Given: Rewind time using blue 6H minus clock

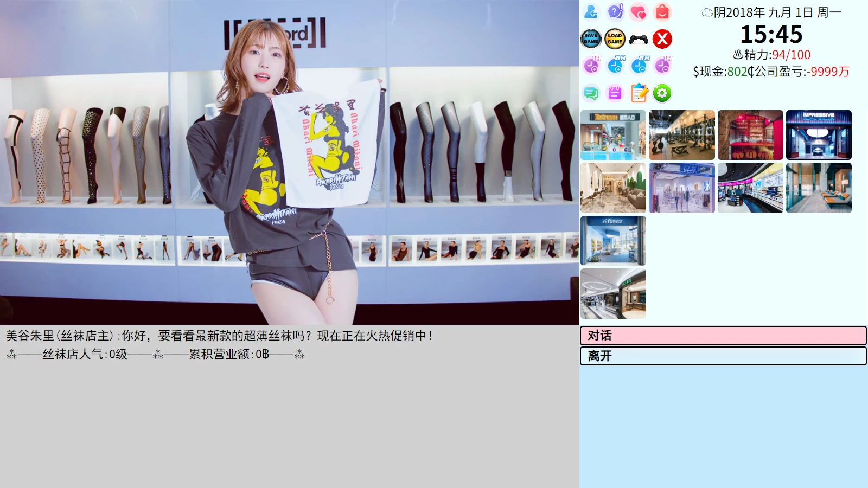Looking at the screenshot, I should [639, 66].
